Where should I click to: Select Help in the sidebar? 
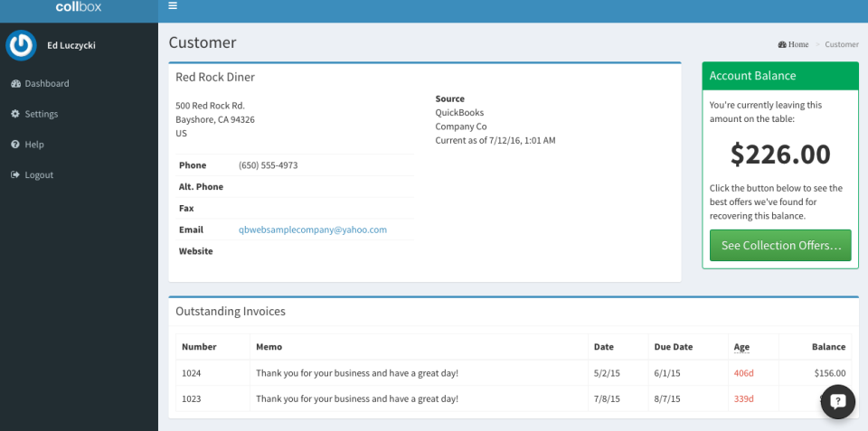(x=34, y=145)
